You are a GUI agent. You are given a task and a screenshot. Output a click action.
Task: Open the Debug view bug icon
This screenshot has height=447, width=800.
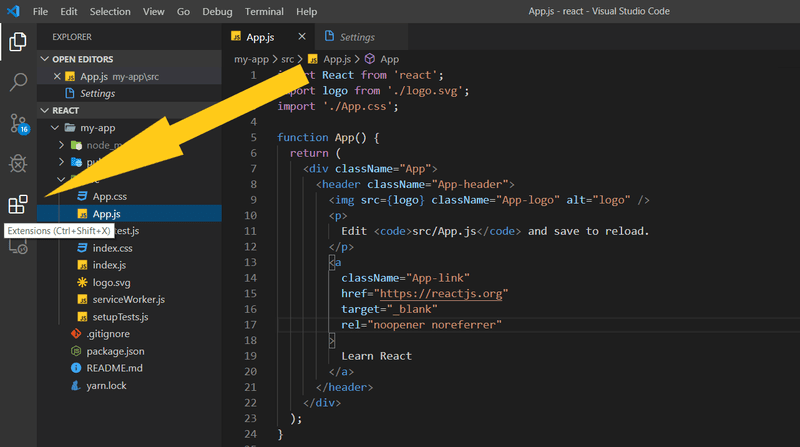coord(17,164)
